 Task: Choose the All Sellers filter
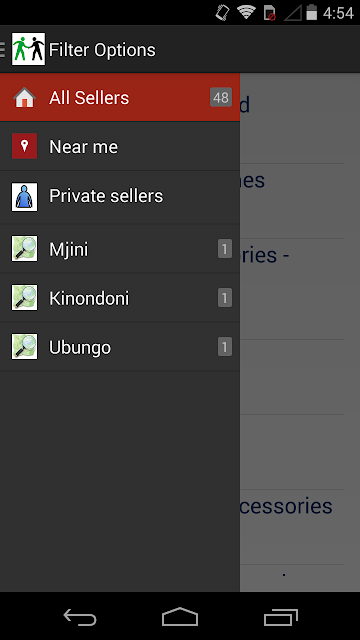click(x=120, y=98)
